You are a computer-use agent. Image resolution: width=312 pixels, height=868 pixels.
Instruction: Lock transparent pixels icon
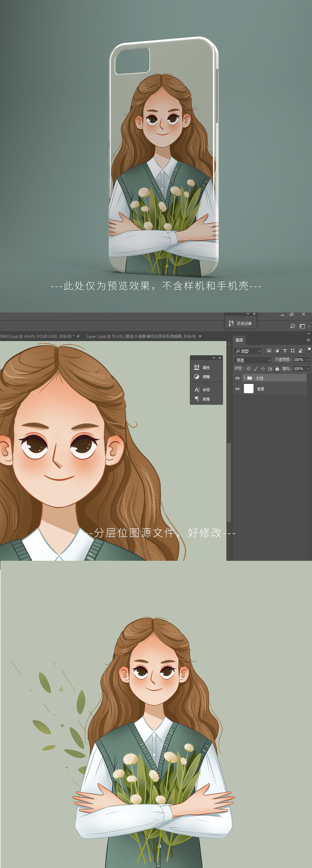tap(249, 369)
